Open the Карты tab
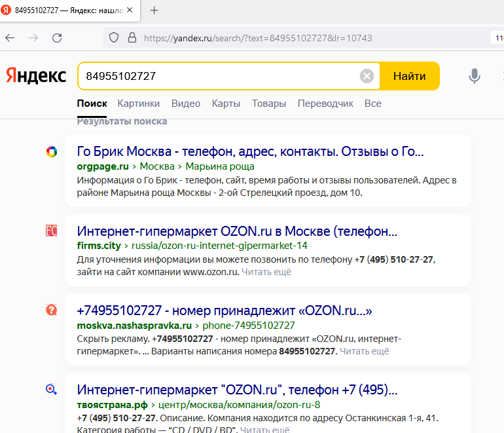 pyautogui.click(x=226, y=104)
